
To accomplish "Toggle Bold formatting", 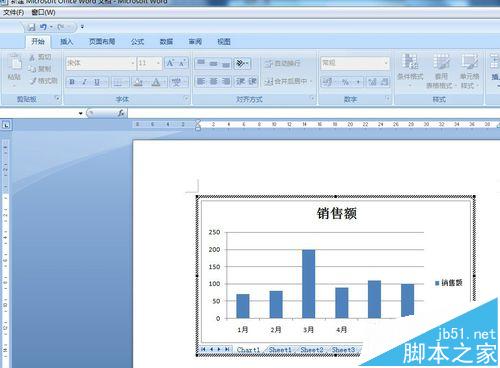I will [x=72, y=82].
